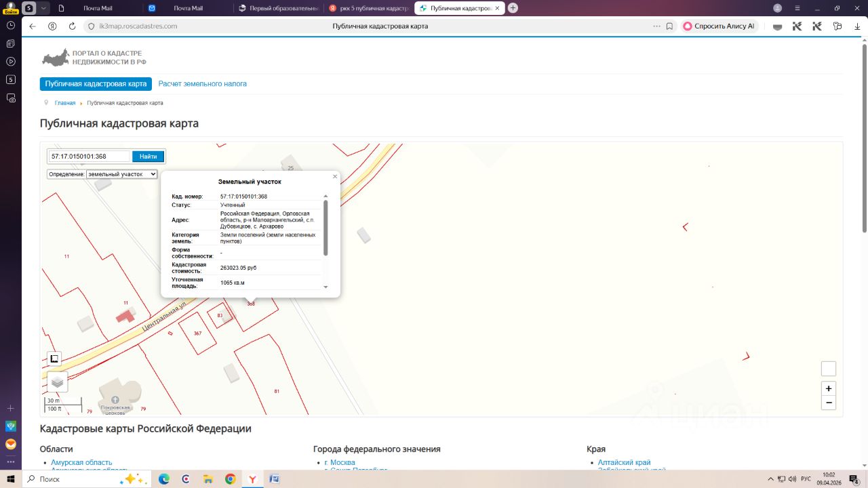This screenshot has width=868, height=488.
Task: Open the sidebar icon showing number 5
Action: coord(11,79)
